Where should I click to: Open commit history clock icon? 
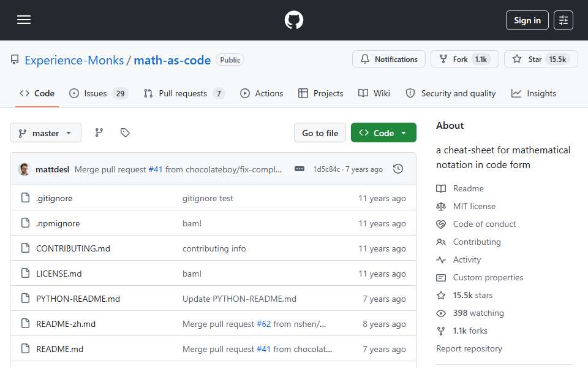tap(398, 169)
